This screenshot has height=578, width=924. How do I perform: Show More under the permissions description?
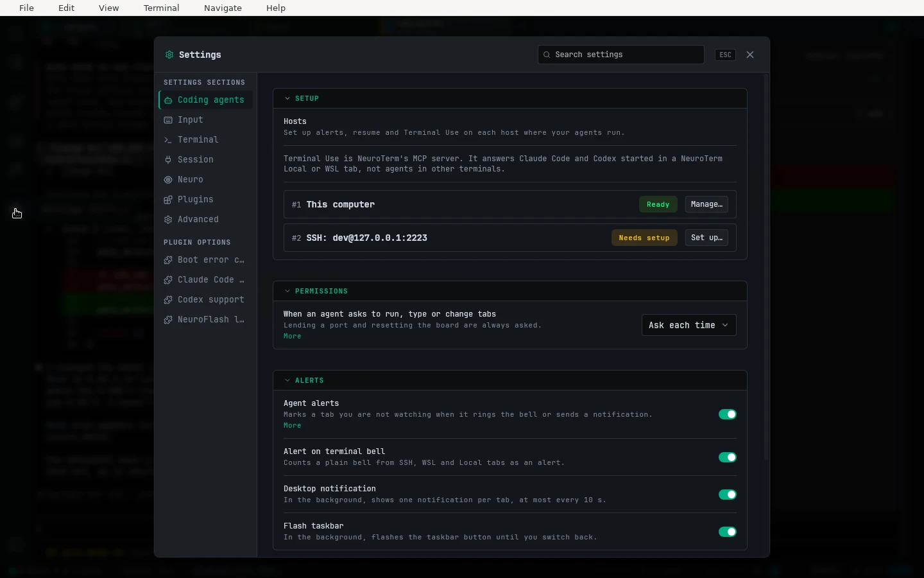coord(293,336)
